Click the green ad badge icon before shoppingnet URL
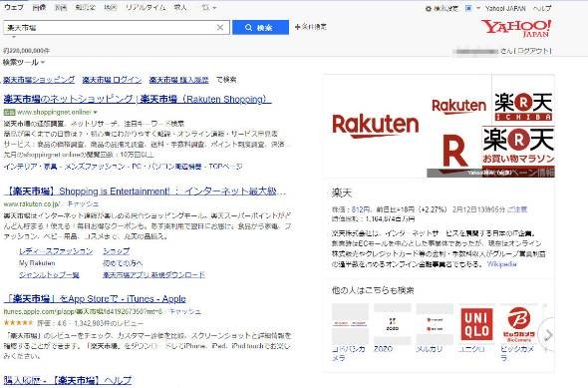The height and width of the screenshot is (388, 588). point(9,112)
